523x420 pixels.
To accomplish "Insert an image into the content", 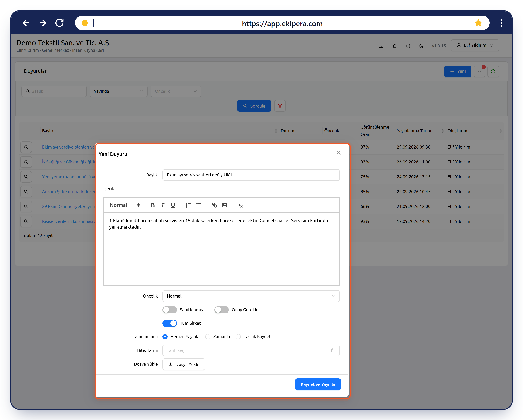I will [225, 205].
